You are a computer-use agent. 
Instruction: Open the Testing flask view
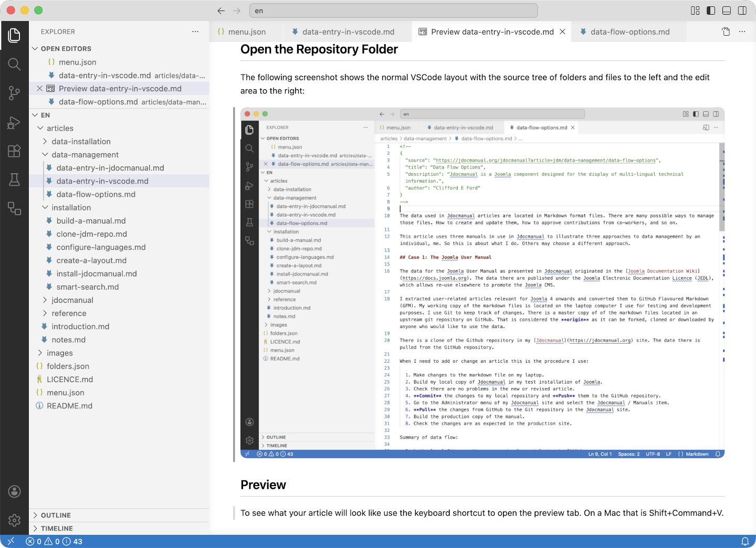point(14,180)
